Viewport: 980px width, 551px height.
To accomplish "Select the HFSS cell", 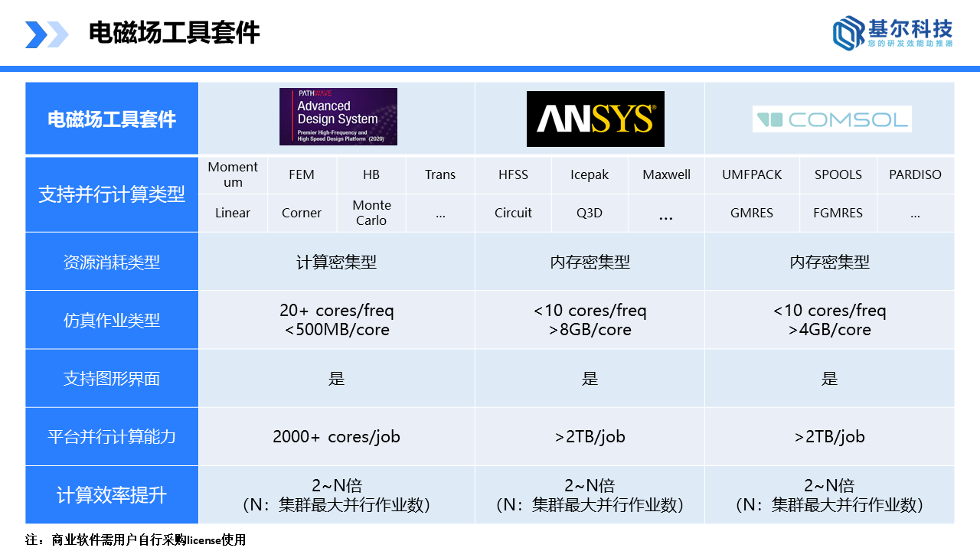I will pyautogui.click(x=513, y=175).
